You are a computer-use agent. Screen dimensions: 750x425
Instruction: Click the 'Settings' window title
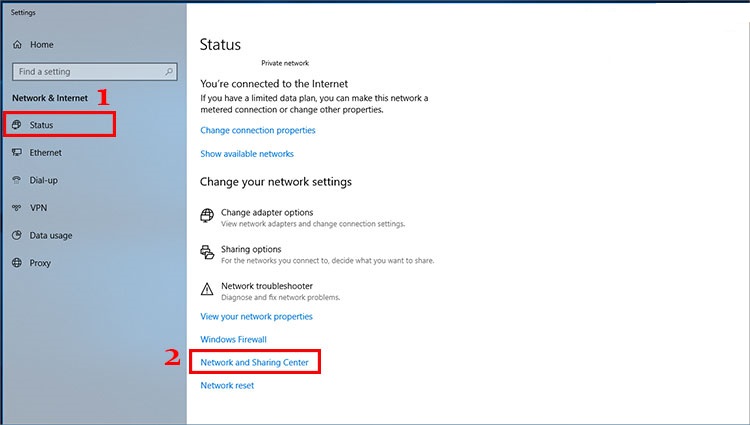coord(23,12)
